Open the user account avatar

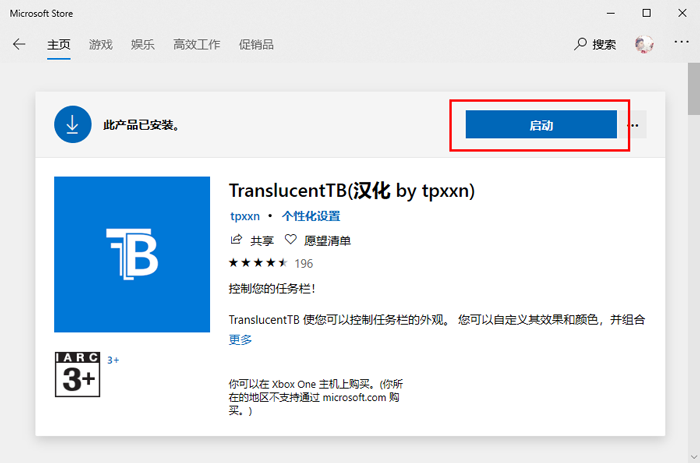pyautogui.click(x=644, y=44)
